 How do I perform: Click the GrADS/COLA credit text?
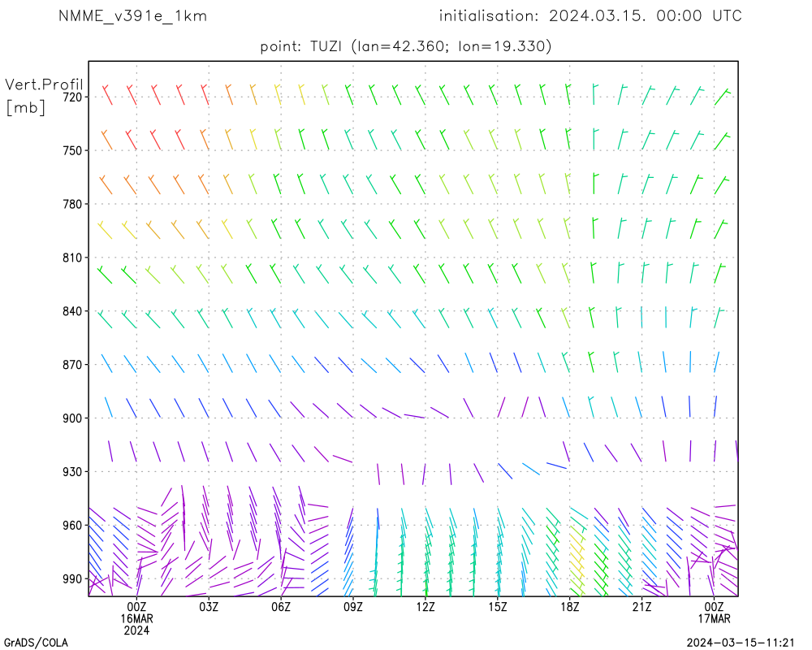pyautogui.click(x=36, y=643)
